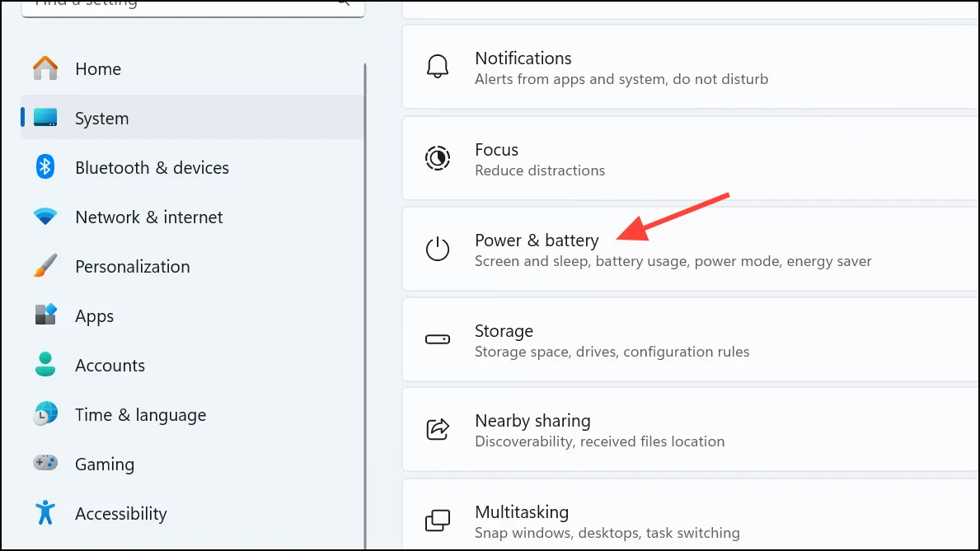Open Nearby sharing title
The image size is (980, 551).
point(532,421)
